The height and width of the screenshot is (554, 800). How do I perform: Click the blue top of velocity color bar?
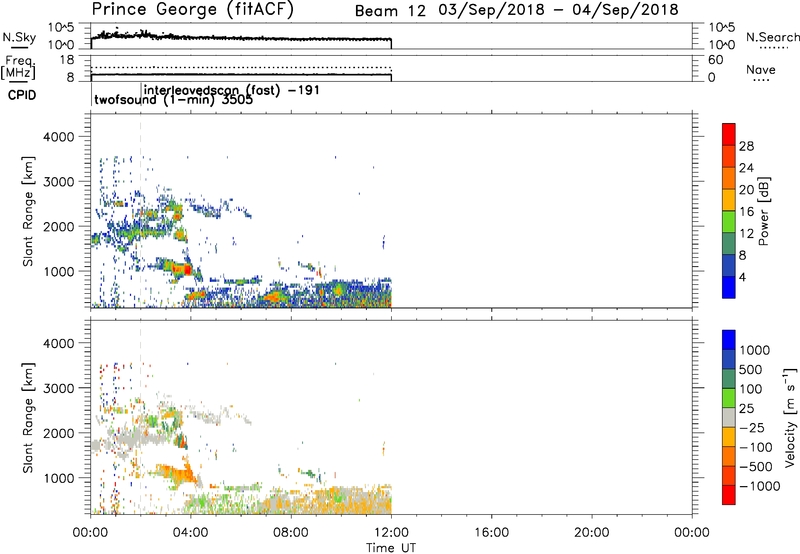(729, 340)
